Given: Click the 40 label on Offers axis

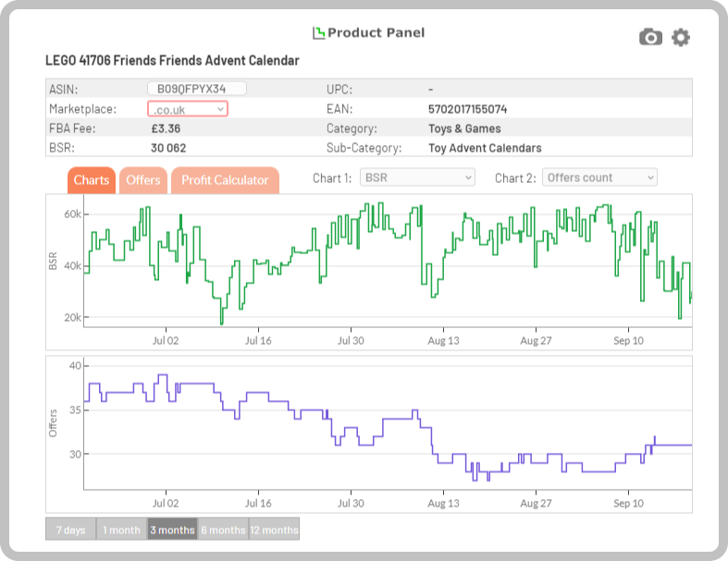Looking at the screenshot, I should [75, 366].
